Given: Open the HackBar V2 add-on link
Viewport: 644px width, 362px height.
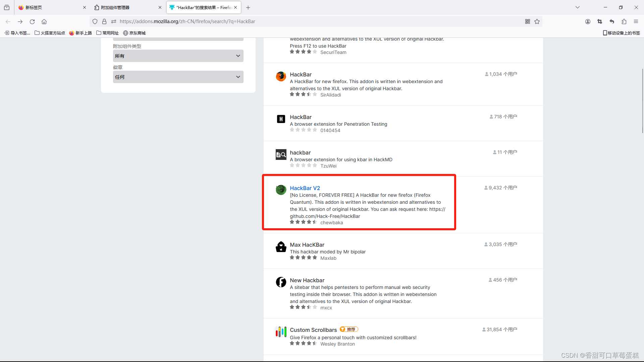Looking at the screenshot, I should pos(305,188).
